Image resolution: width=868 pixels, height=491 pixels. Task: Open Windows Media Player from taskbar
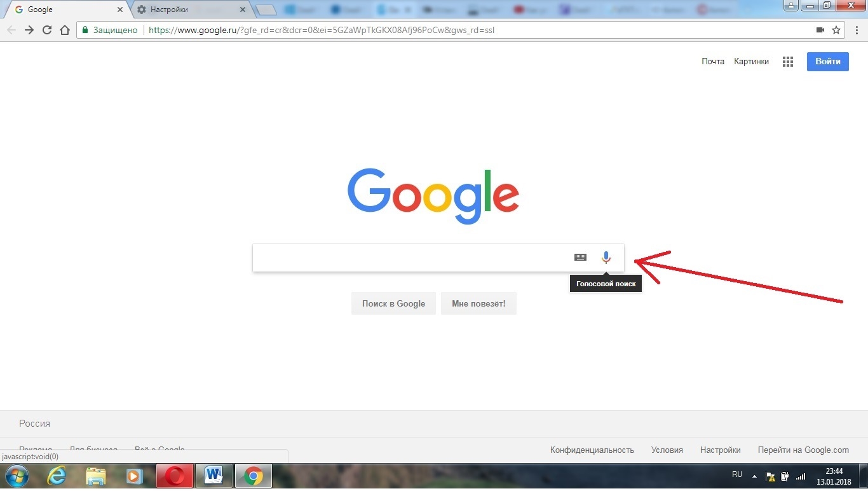(135, 476)
